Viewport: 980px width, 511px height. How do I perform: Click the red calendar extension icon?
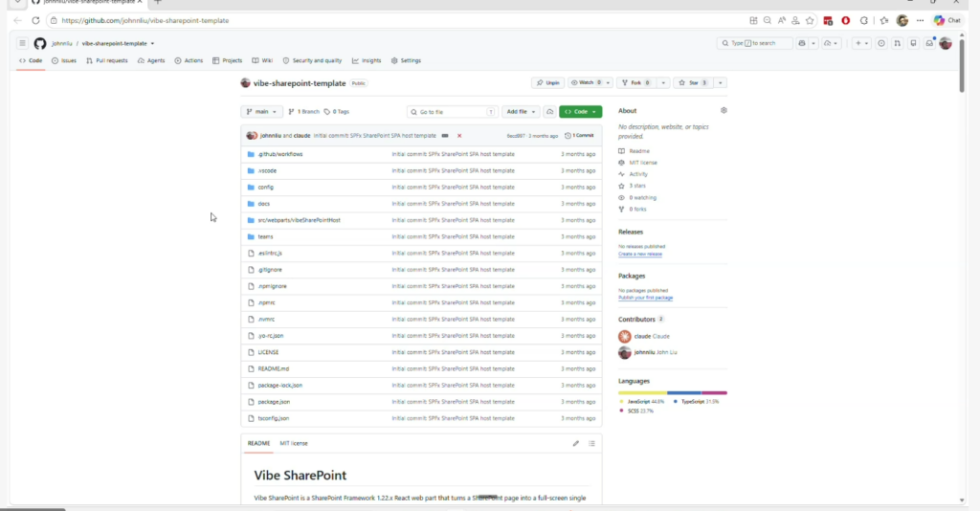828,21
